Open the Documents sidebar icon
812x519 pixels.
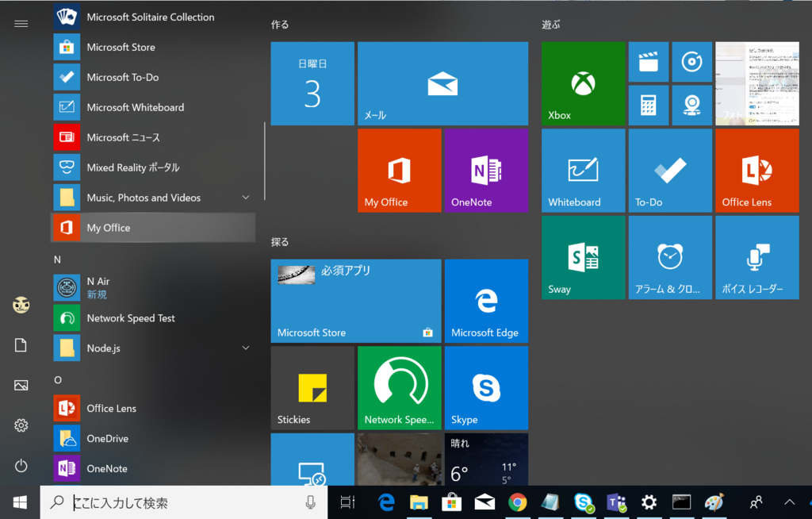[x=21, y=345]
